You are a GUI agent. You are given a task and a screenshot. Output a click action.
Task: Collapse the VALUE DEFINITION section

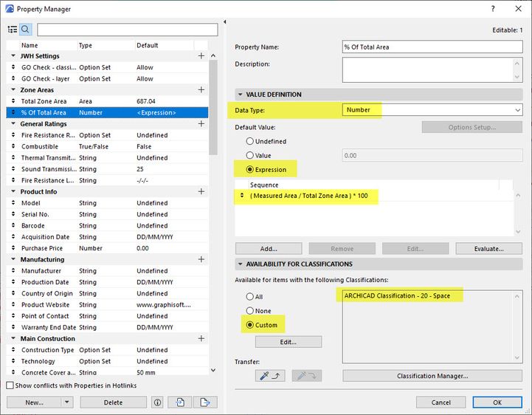pos(241,95)
